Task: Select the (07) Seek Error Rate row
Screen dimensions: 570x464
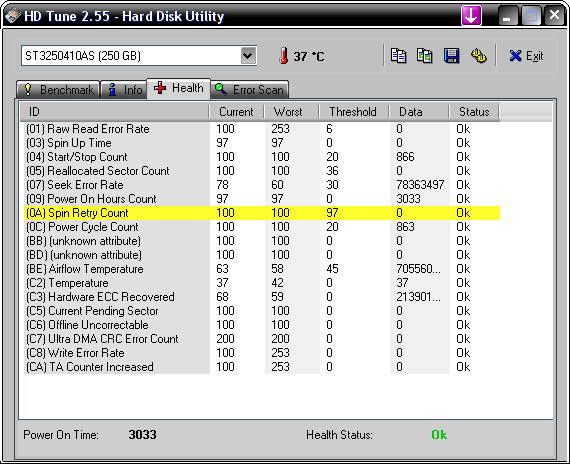Action: (262, 185)
